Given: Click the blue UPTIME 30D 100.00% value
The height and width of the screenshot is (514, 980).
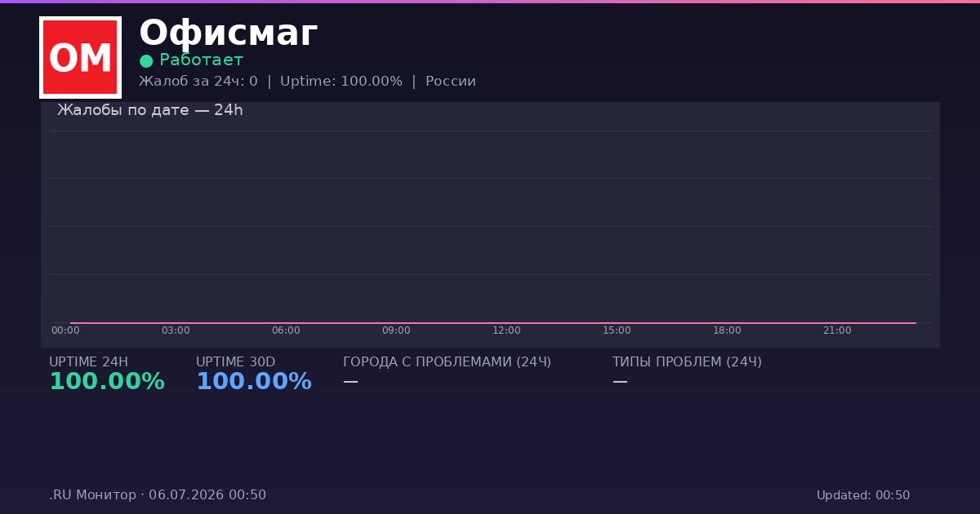Looking at the screenshot, I should pyautogui.click(x=254, y=382).
